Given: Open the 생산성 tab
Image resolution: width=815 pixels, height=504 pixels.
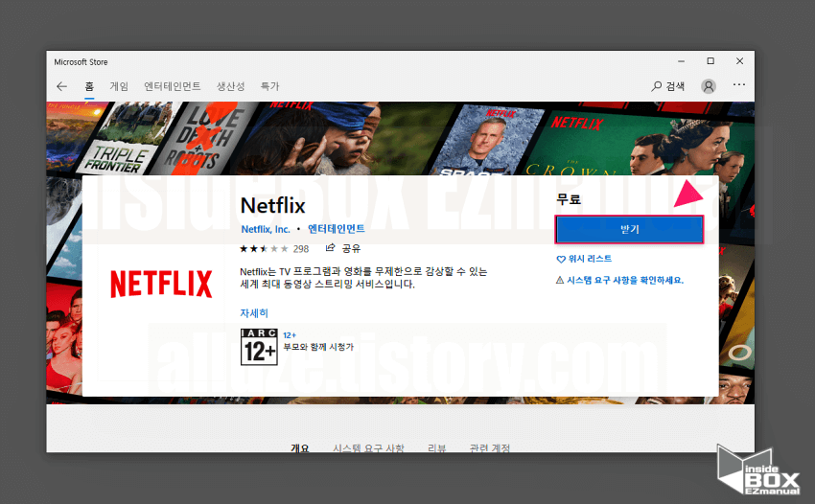Looking at the screenshot, I should 230,86.
